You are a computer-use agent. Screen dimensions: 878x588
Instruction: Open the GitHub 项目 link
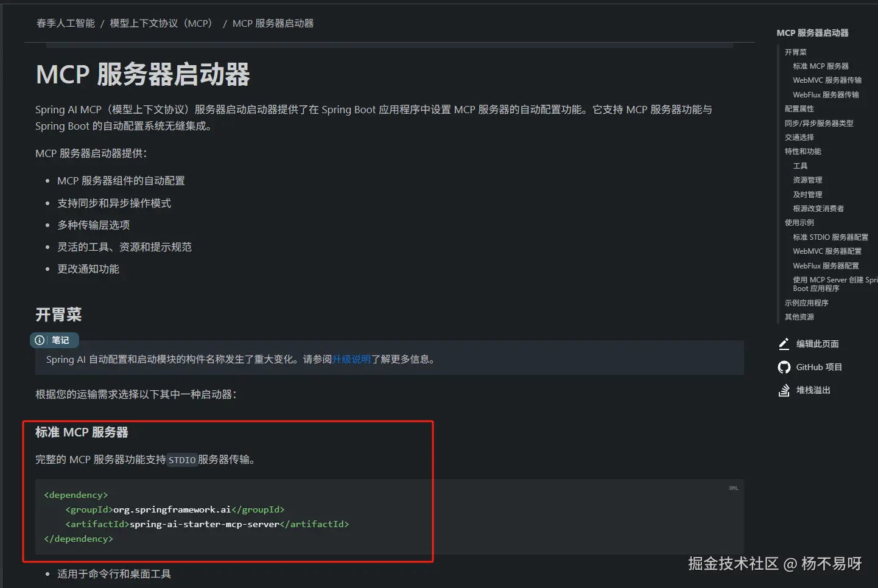click(819, 367)
